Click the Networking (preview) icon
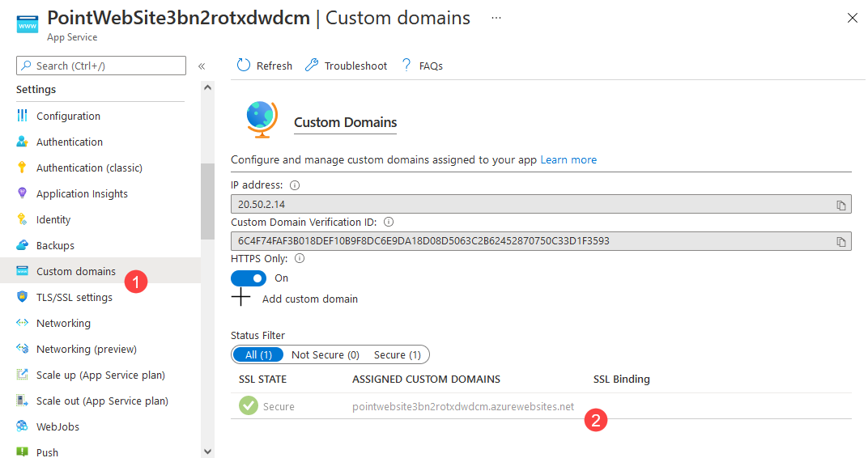Viewport: 868px width, 458px height. (22, 349)
